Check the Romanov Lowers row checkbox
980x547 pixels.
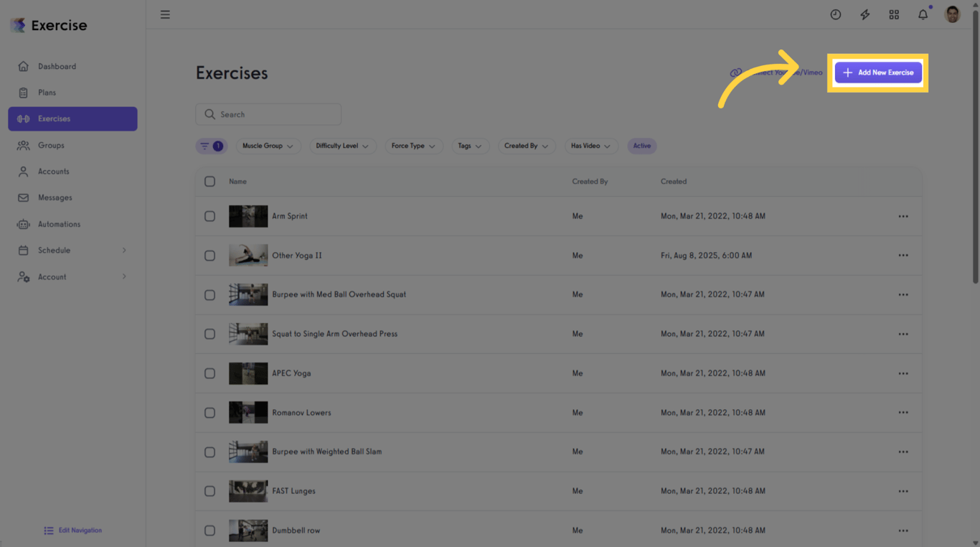[209, 413]
